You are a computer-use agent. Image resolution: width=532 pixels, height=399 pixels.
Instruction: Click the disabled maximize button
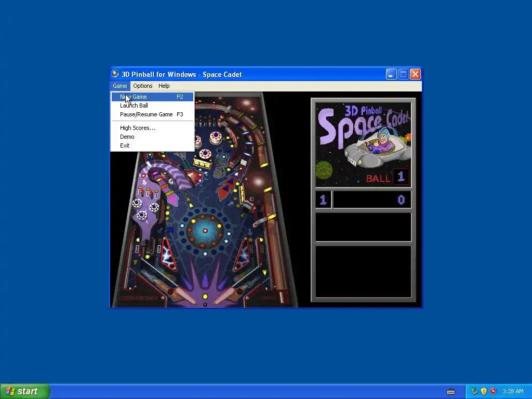403,74
